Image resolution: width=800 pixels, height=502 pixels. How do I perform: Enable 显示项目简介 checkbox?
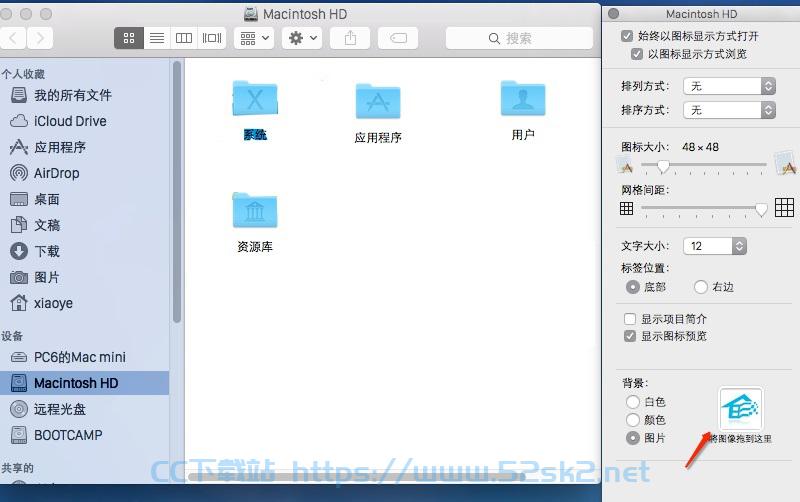(630, 319)
